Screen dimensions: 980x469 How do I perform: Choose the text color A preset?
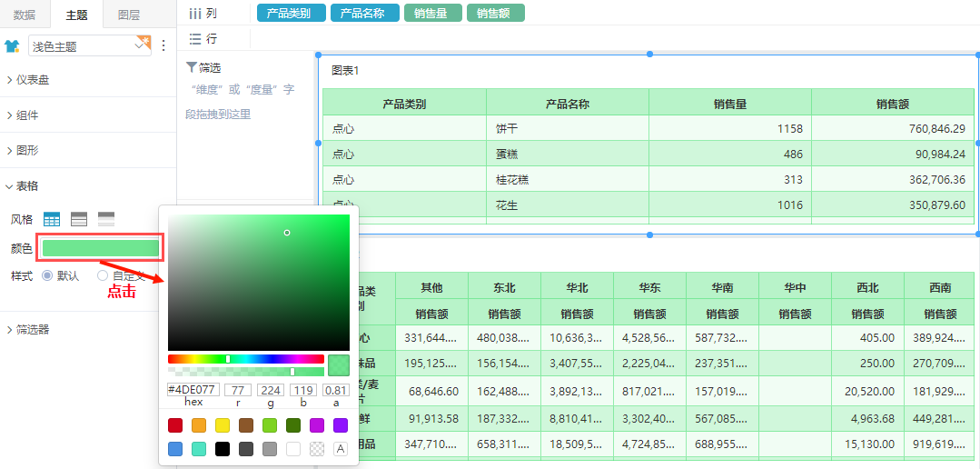tap(341, 448)
